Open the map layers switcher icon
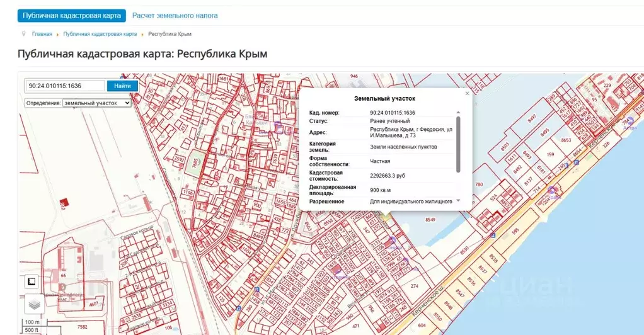Screen dimensions: 644x335 click(35, 304)
